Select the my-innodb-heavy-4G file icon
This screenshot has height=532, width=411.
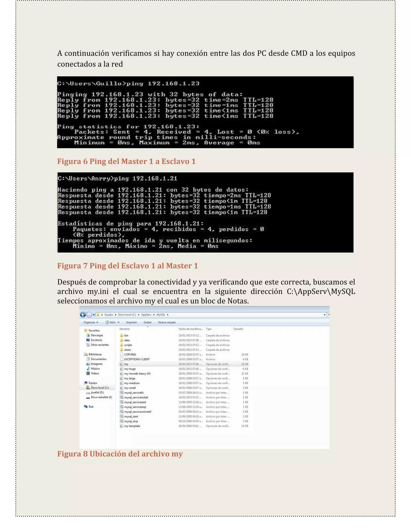tap(121, 373)
